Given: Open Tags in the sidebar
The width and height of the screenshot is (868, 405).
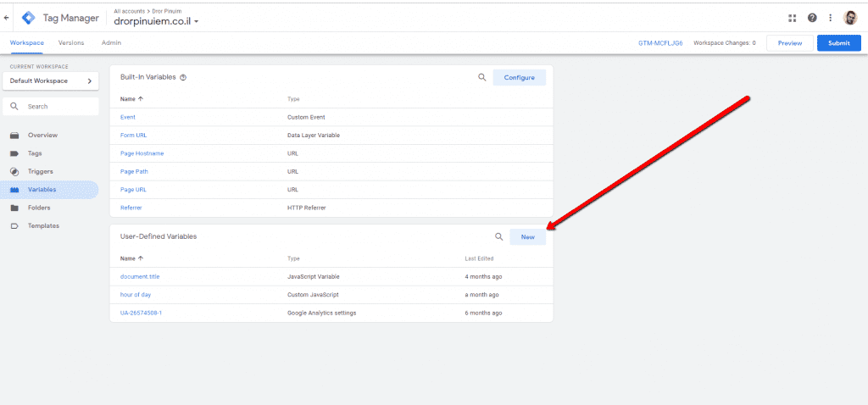Looking at the screenshot, I should [x=35, y=153].
